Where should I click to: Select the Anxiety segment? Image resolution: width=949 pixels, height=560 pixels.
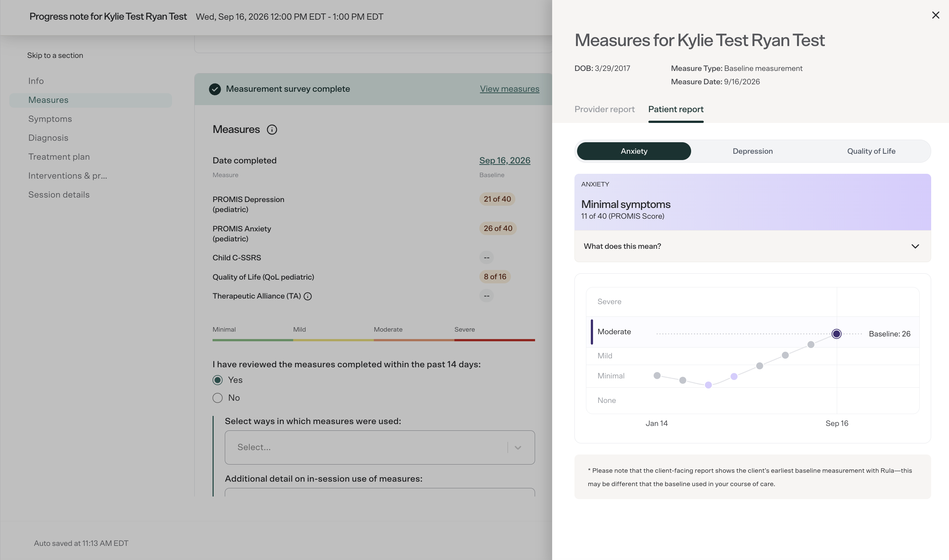click(x=634, y=151)
